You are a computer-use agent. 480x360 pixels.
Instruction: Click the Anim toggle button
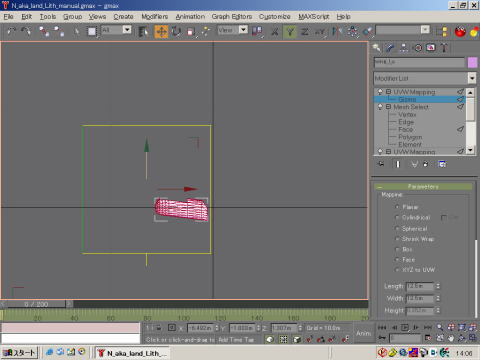pyautogui.click(x=363, y=333)
